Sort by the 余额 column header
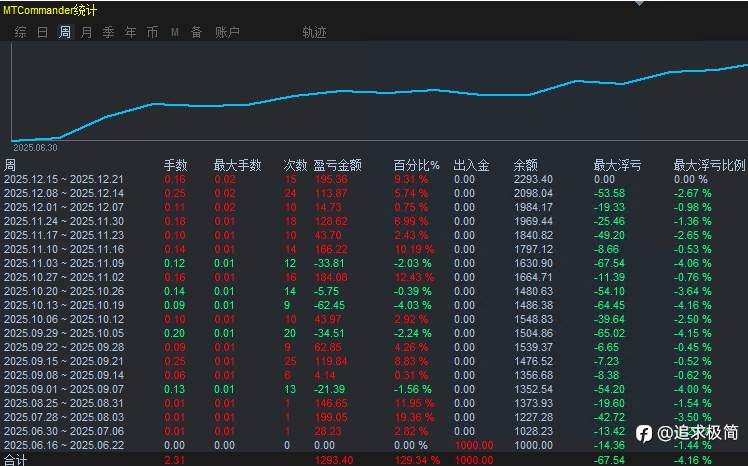748x466 pixels. [x=526, y=165]
